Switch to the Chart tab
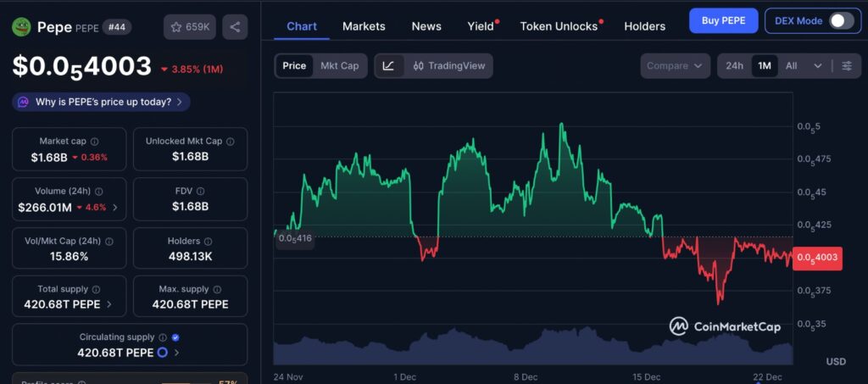 coord(302,26)
